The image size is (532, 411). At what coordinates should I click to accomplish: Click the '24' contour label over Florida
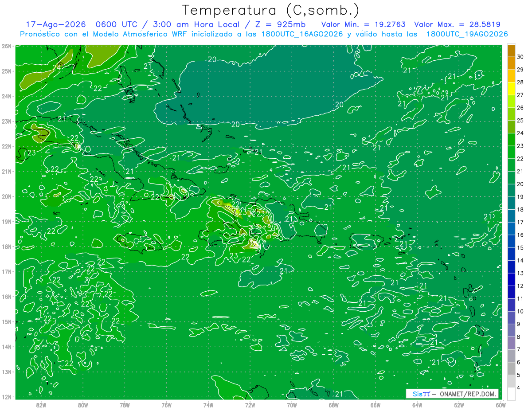(57, 67)
